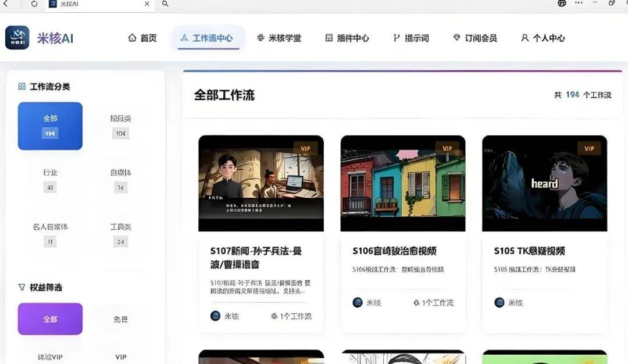Open the S105 'heard' video thumbnail
The height and width of the screenshot is (364, 628).
(545, 183)
